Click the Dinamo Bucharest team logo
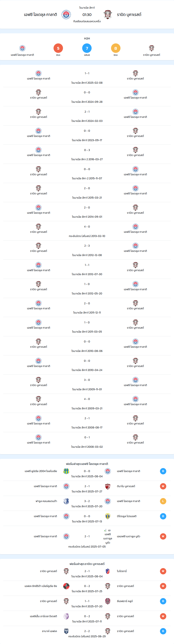Screen dimensions: 174x644 tap(108, 486)
